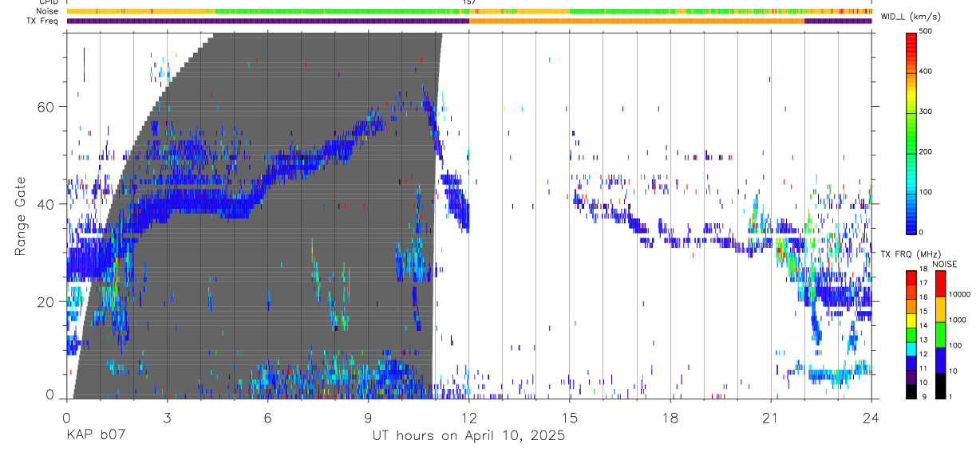Click the 14 MHz tick on TX FRQ scale
This screenshot has width=980, height=452.
[x=923, y=326]
